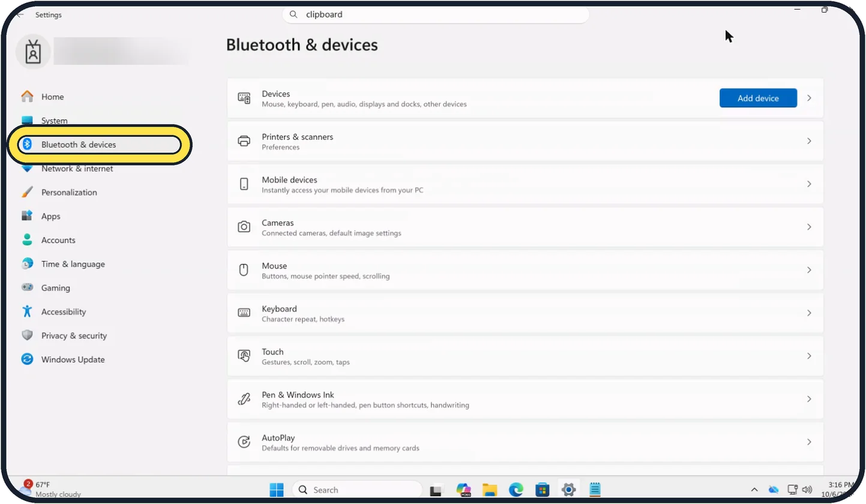This screenshot has width=866, height=504.
Task: Show hidden icons in the system tray
Action: point(754,490)
